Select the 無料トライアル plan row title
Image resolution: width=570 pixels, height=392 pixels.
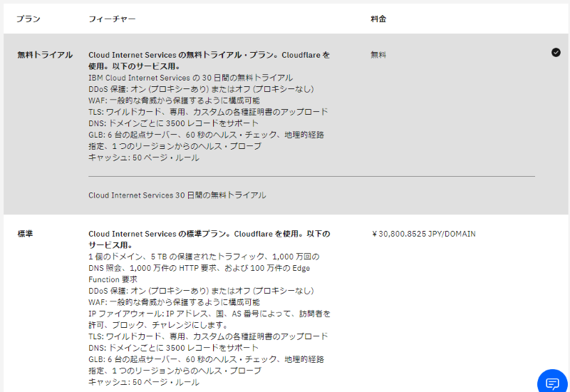pos(45,55)
